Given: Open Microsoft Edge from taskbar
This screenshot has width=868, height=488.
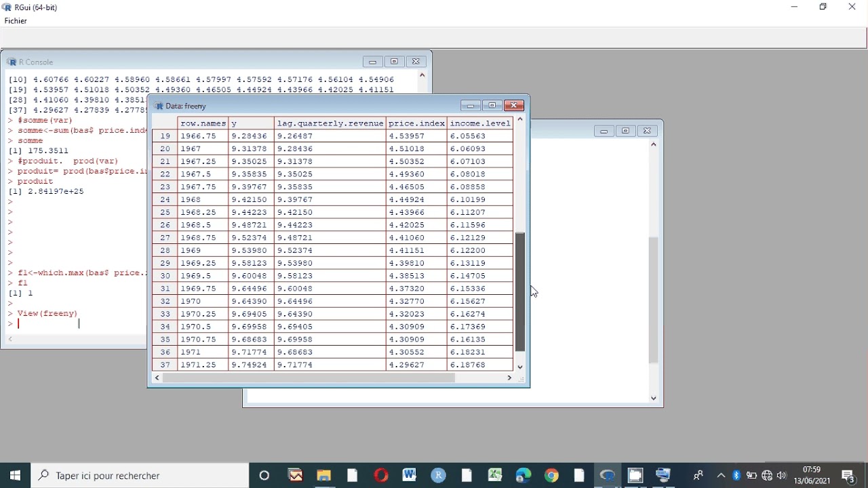Looking at the screenshot, I should click(x=524, y=476).
